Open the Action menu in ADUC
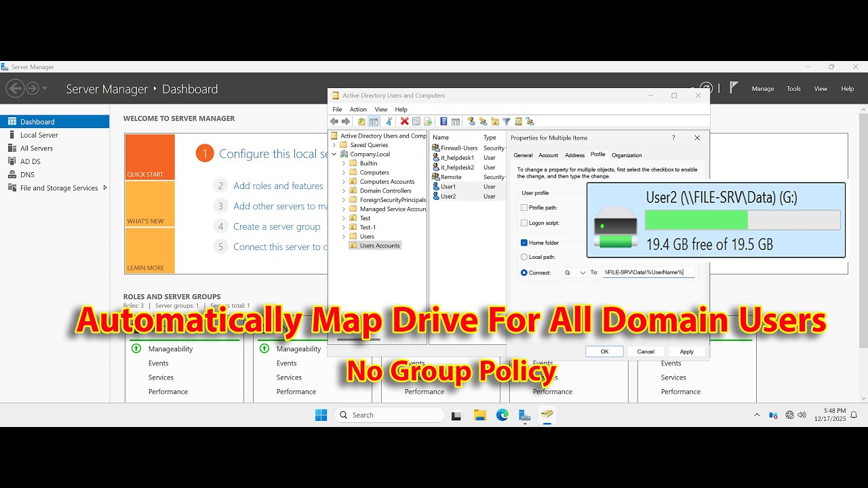The image size is (868, 488). pos(358,109)
